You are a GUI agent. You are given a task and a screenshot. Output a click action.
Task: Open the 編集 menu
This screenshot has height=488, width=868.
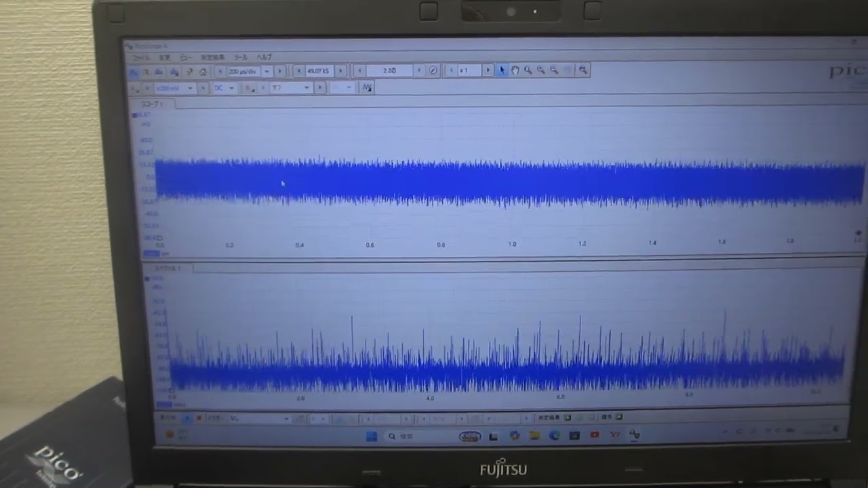(x=165, y=58)
